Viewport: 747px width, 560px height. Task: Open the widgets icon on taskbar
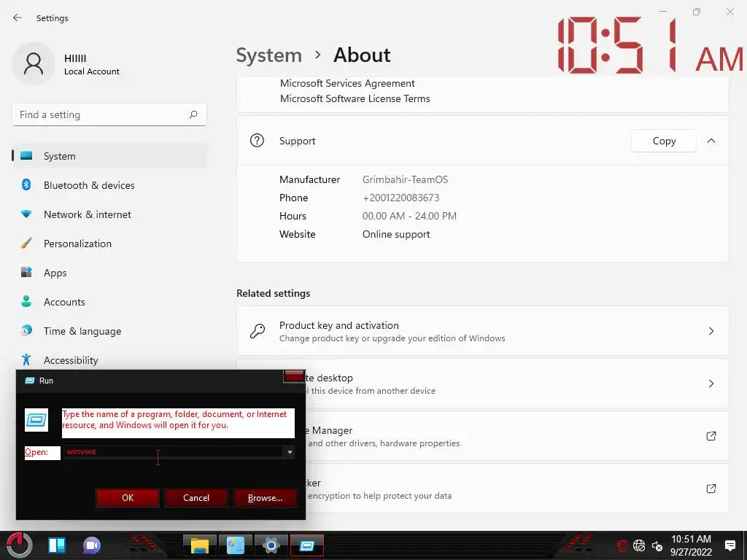(x=57, y=545)
